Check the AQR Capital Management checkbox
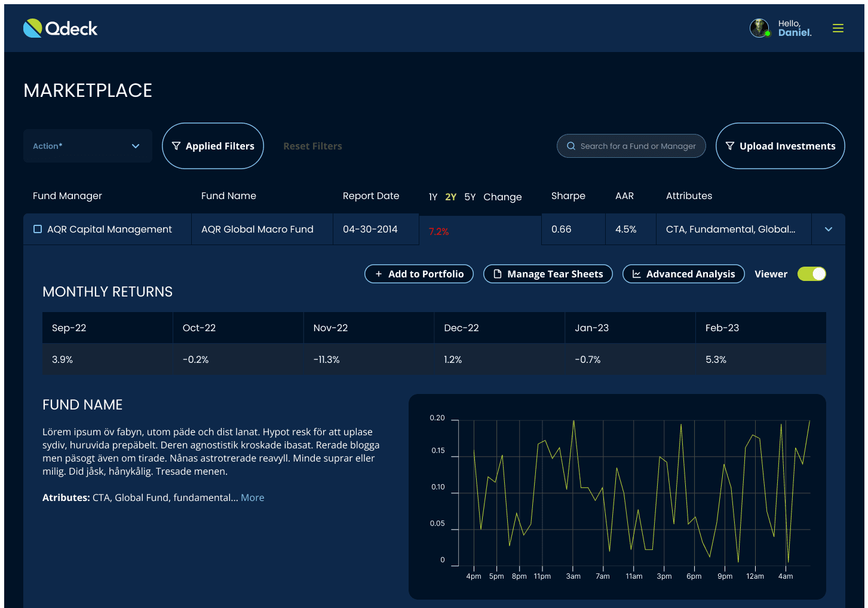868x608 pixels. 38,229
